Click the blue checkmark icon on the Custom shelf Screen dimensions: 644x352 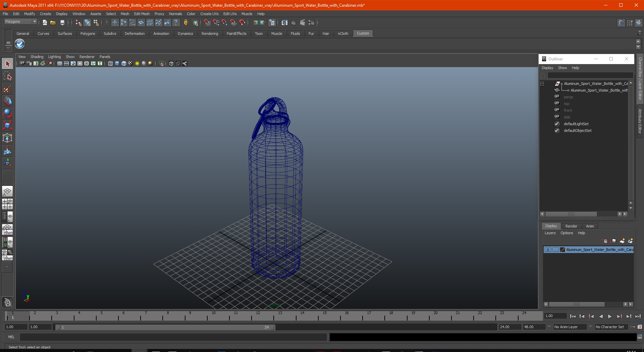[x=20, y=44]
